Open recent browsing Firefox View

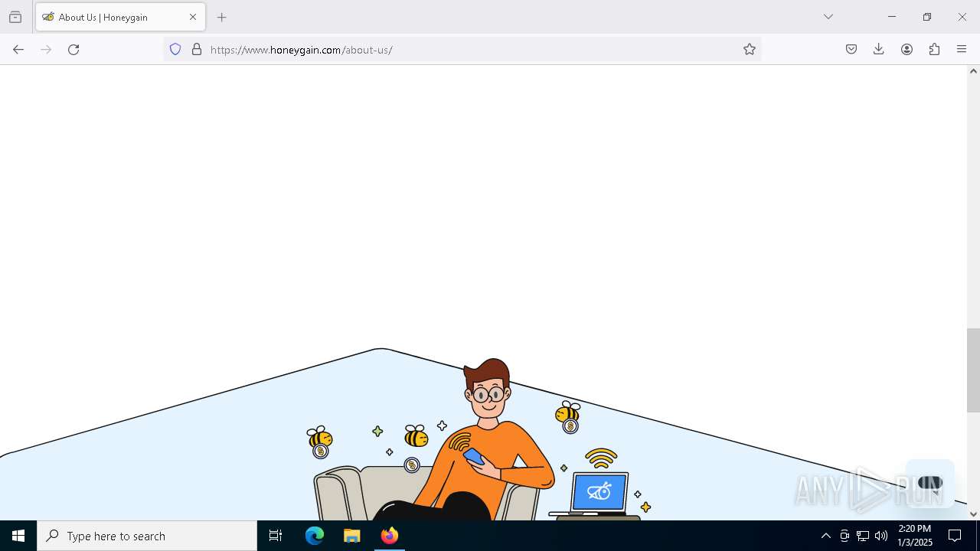(15, 17)
